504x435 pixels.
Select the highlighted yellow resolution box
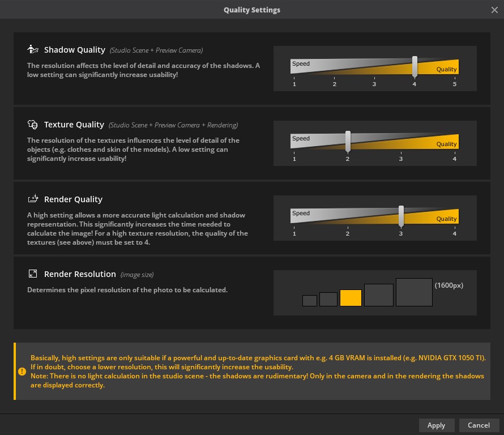[x=351, y=298]
